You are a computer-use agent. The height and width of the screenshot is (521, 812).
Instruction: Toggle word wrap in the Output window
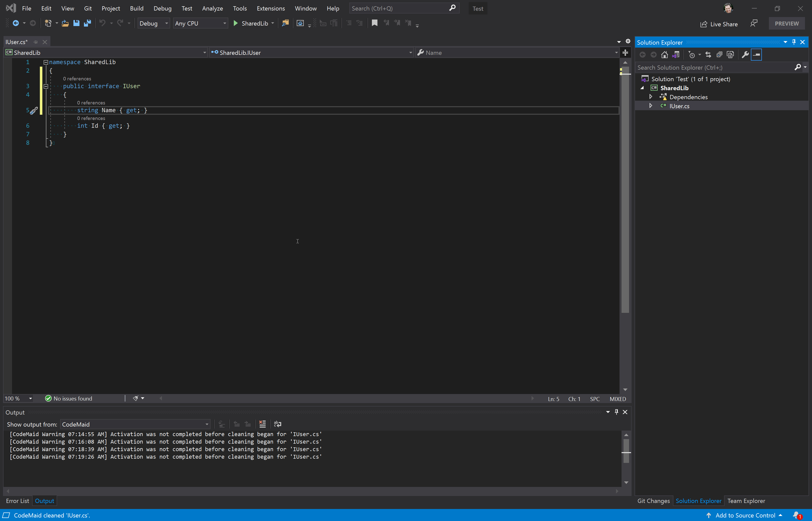coord(277,424)
